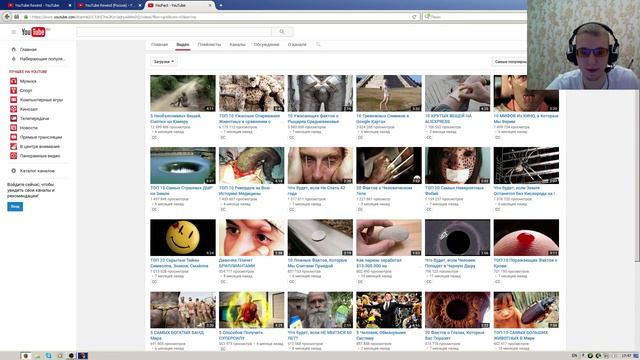Viewport: 640px width, 360px height.
Task: Click the search magnifier button
Action: point(282,32)
